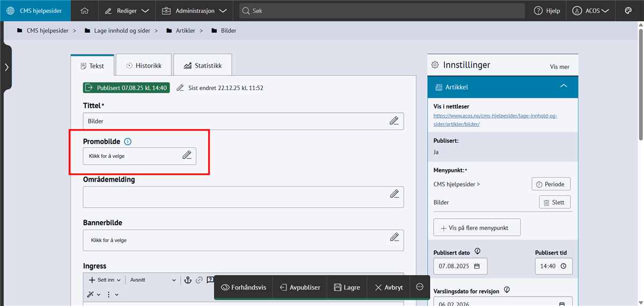Click the anchor icon in Ingress toolbar
The width and height of the screenshot is (644, 306).
tap(188, 280)
